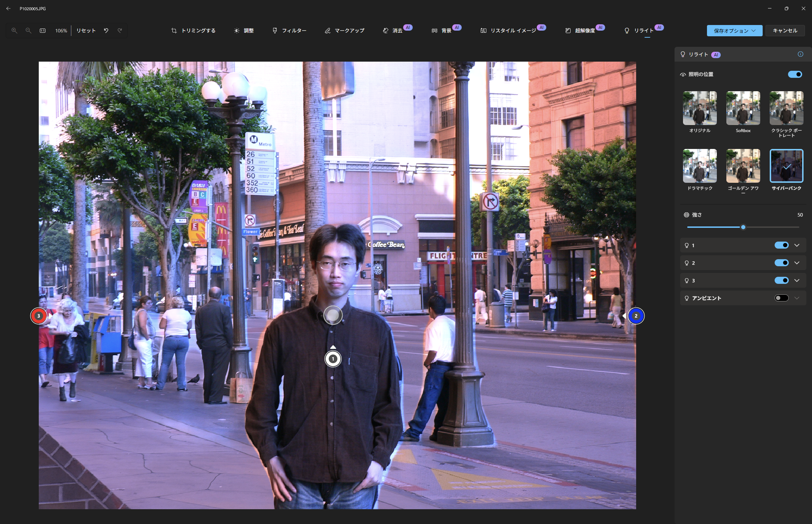Click the キャンセル button
The image size is (812, 524).
pos(785,31)
